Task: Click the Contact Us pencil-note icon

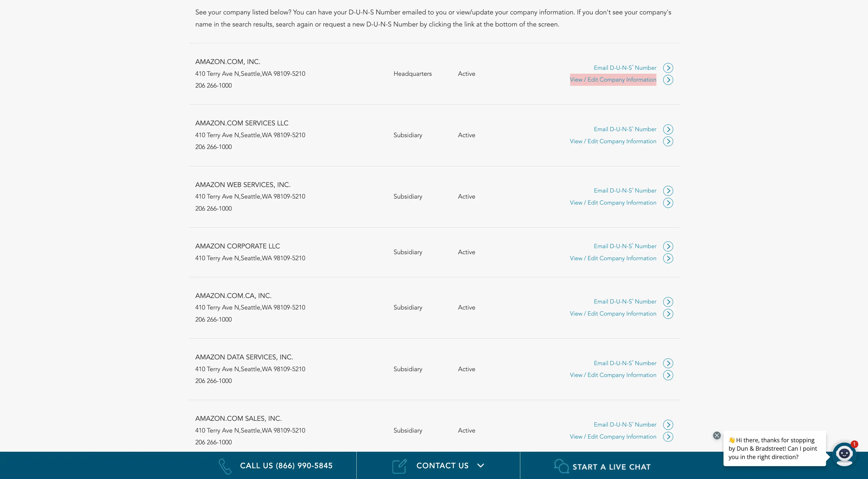Action: pos(399,466)
